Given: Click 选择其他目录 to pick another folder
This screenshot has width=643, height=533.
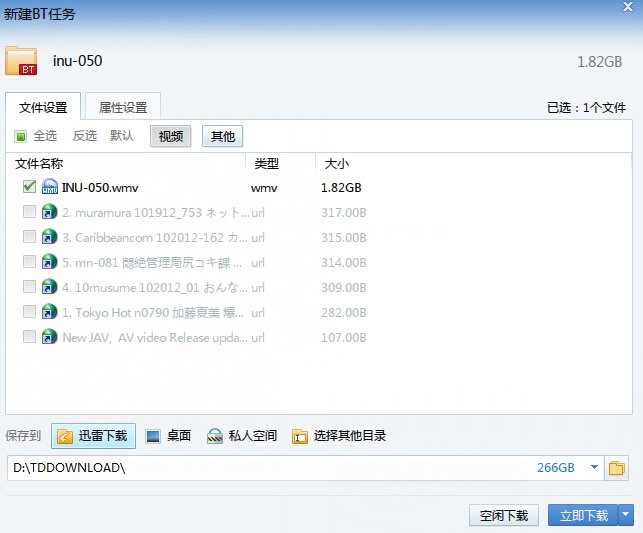Looking at the screenshot, I should 339,436.
